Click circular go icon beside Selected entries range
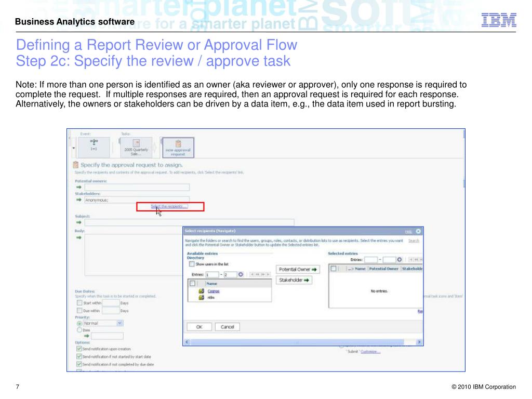 400,260
